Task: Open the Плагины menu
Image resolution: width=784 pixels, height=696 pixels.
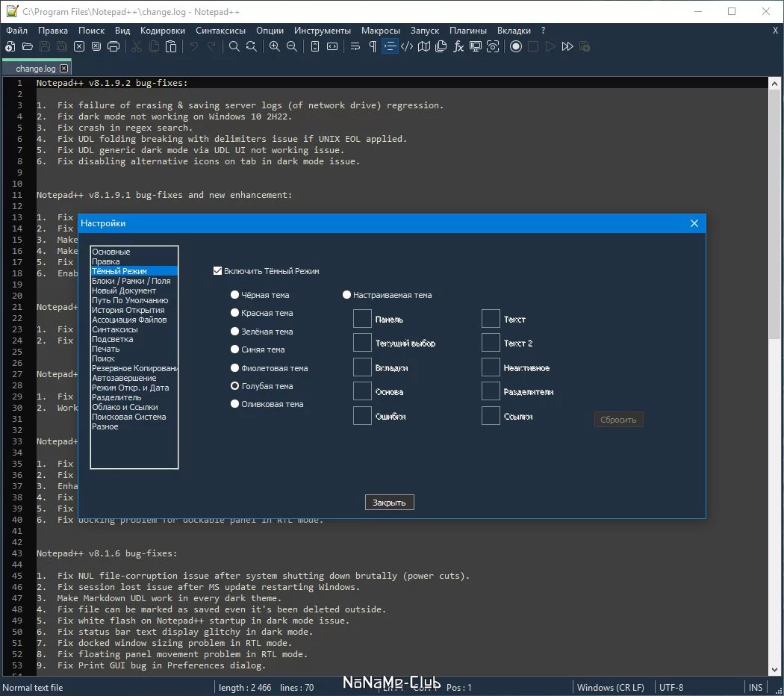Action: tap(468, 31)
